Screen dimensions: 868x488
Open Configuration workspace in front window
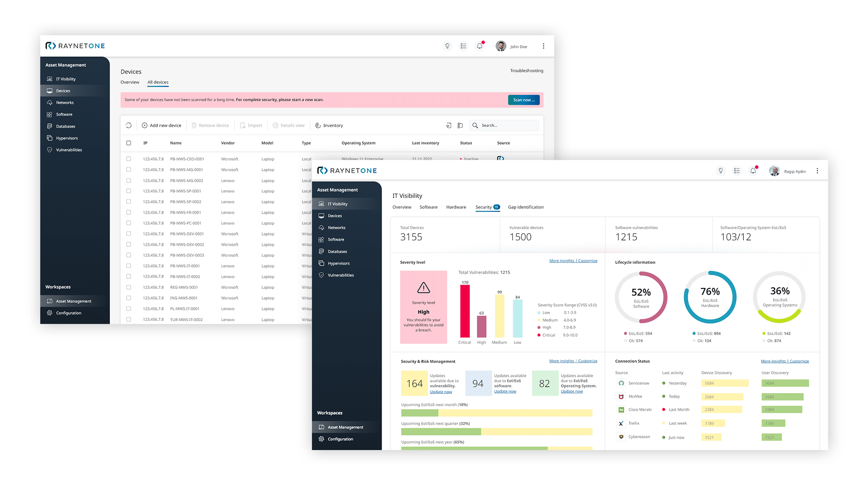tap(340, 439)
